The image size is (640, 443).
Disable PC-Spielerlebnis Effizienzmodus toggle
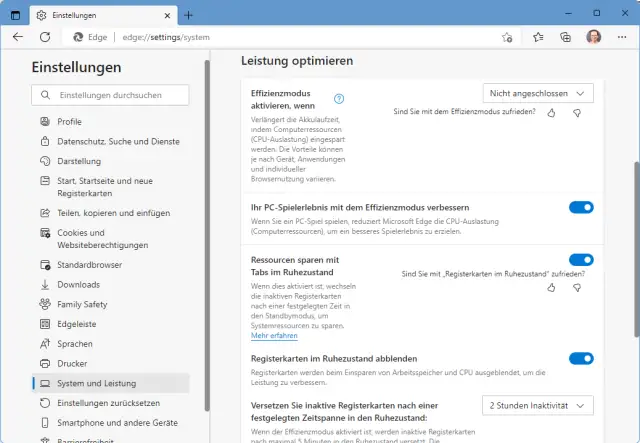coord(581,207)
